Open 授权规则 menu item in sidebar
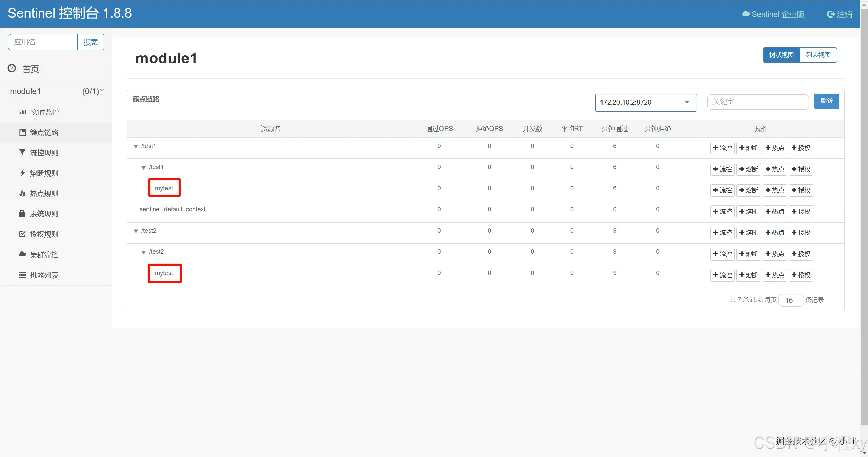 44,234
